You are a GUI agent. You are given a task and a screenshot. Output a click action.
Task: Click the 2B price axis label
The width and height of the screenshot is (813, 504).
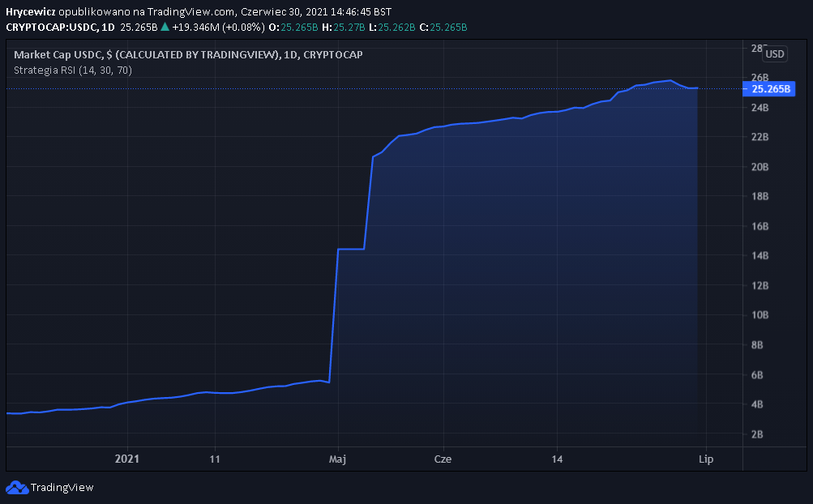(x=757, y=434)
